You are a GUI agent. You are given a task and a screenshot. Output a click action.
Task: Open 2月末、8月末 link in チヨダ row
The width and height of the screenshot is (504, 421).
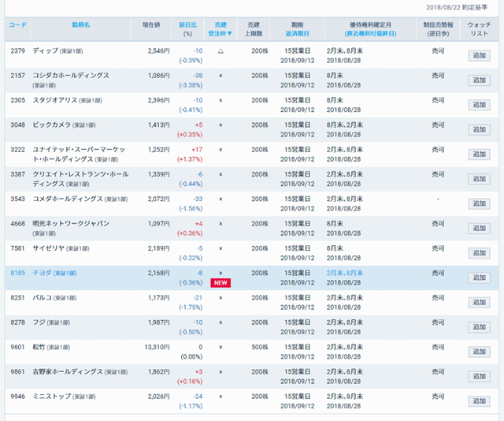(345, 273)
